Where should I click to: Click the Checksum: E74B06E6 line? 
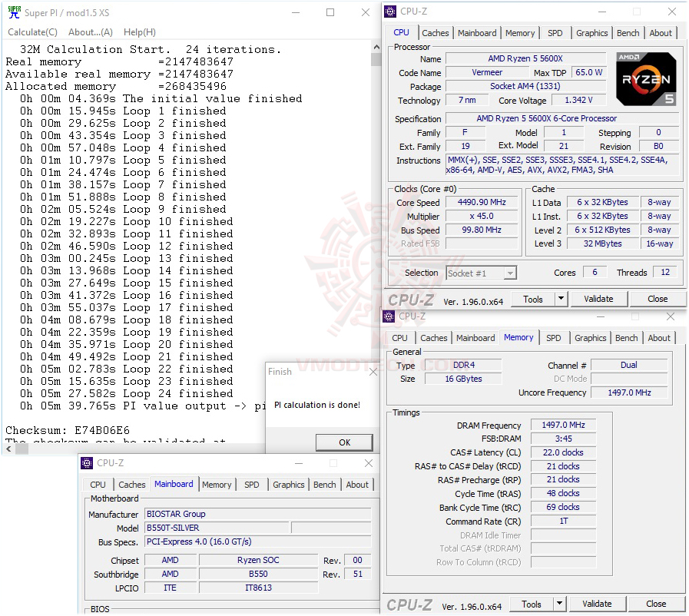(68, 430)
